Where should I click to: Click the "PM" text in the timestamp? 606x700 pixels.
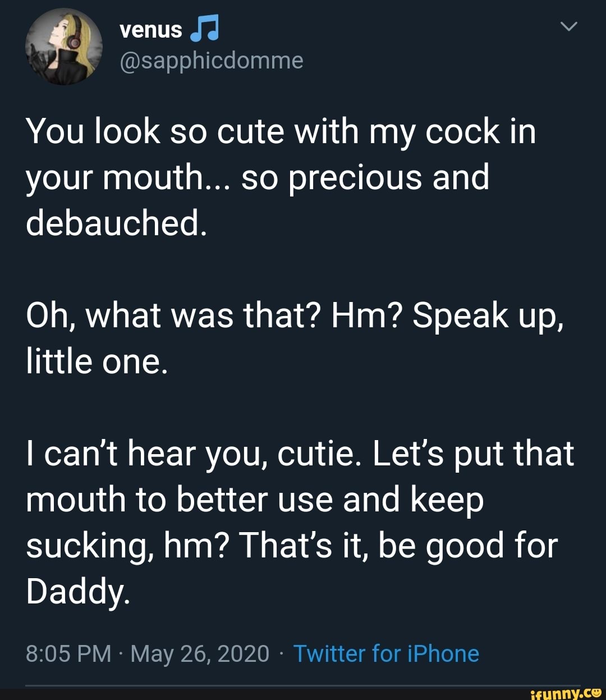[x=94, y=653]
